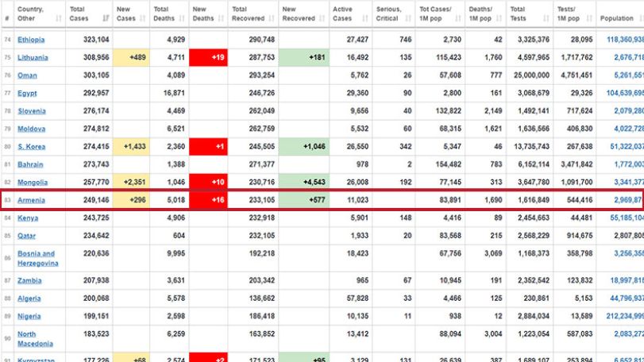Select Lithuania new deaths cell +19
Viewport: 644px width, 362px height.
[208, 57]
